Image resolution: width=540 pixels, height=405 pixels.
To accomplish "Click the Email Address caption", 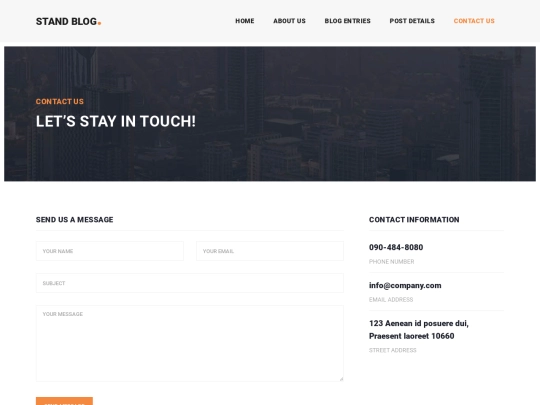I will (391, 300).
